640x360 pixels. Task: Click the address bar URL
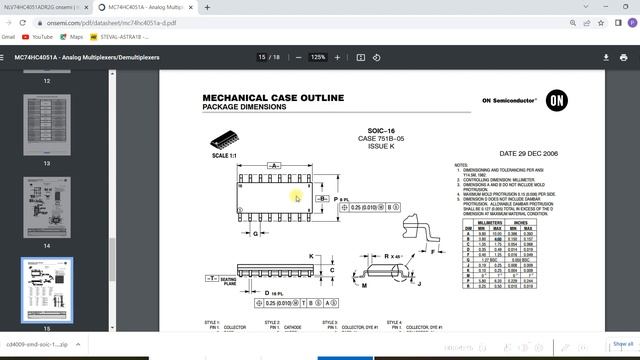(111, 23)
